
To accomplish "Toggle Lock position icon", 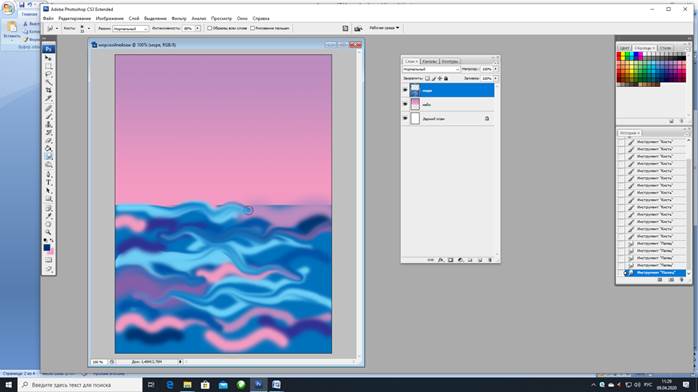I will tap(440, 78).
